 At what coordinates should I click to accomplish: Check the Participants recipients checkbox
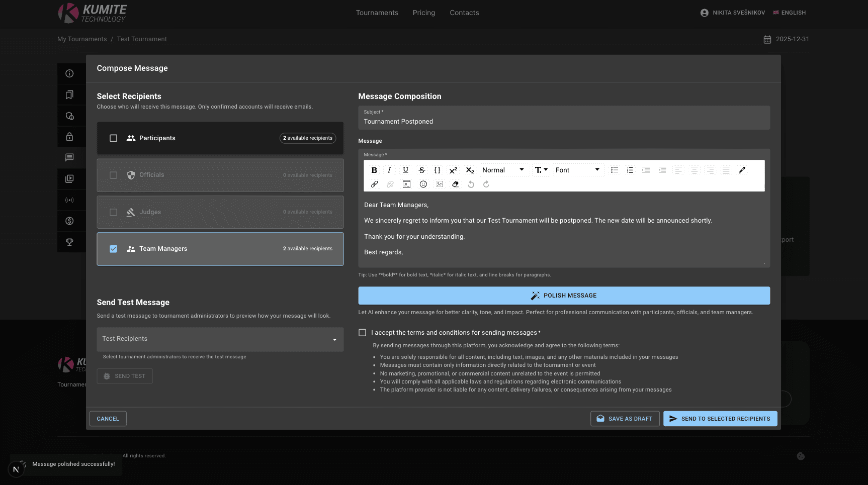pos(114,138)
